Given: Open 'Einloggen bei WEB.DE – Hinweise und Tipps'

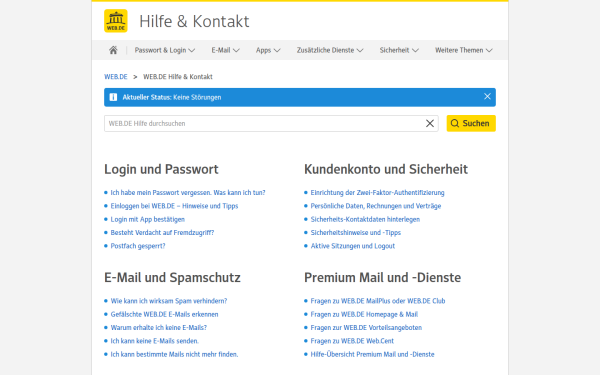Looking at the screenshot, I should tap(174, 206).
